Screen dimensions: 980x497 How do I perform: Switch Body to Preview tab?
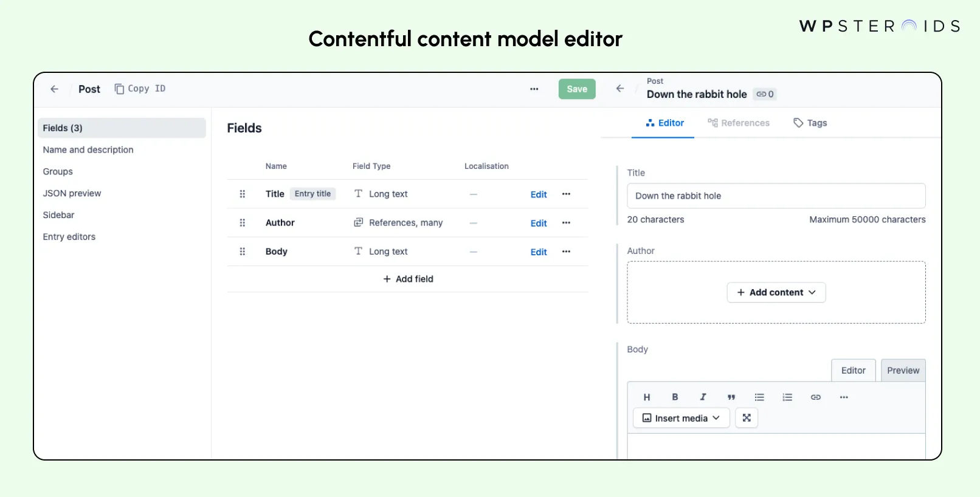pos(903,371)
